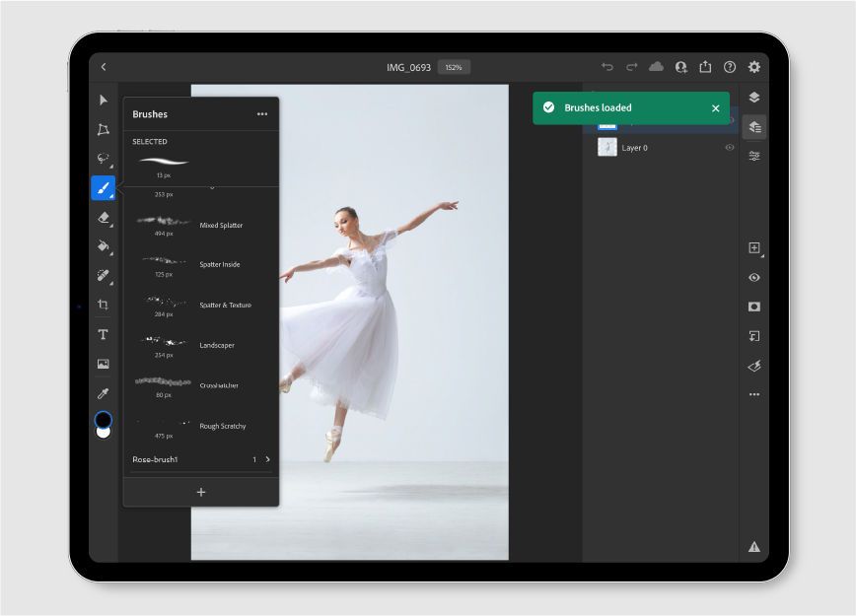Expand the Rose-brush1 brush group

coord(267,459)
